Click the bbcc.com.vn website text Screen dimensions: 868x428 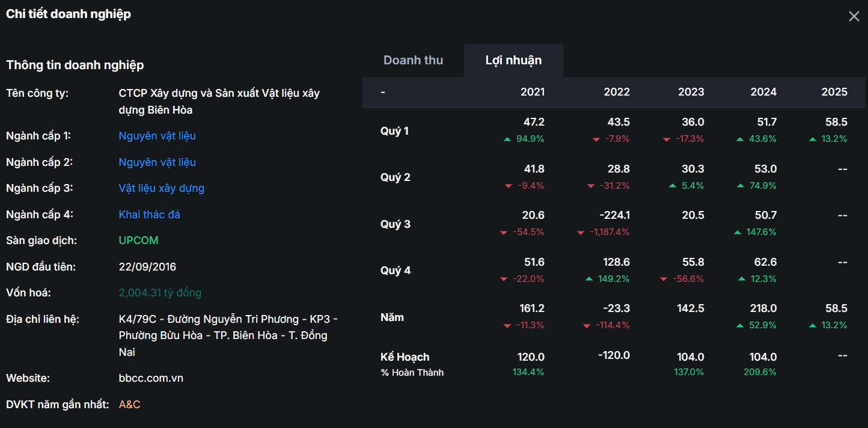point(151,378)
